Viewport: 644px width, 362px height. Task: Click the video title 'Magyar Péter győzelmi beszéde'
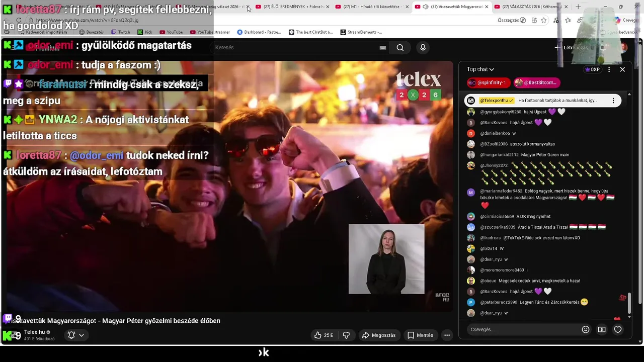click(161, 321)
